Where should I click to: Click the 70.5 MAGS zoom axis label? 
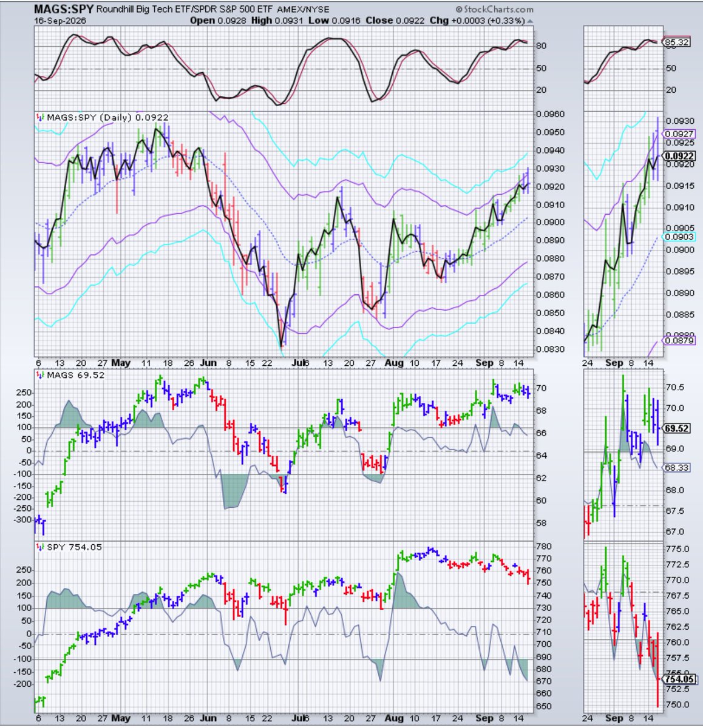674,387
